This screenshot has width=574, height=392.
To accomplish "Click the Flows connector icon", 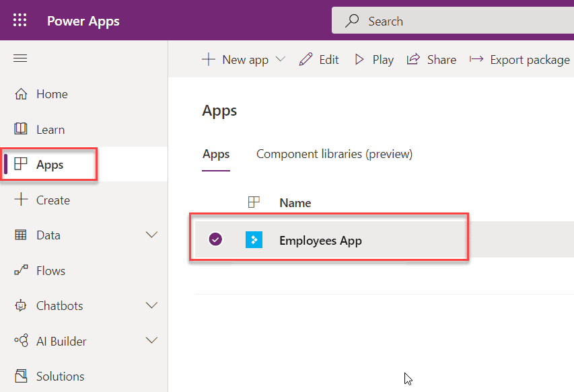I will pos(21,270).
